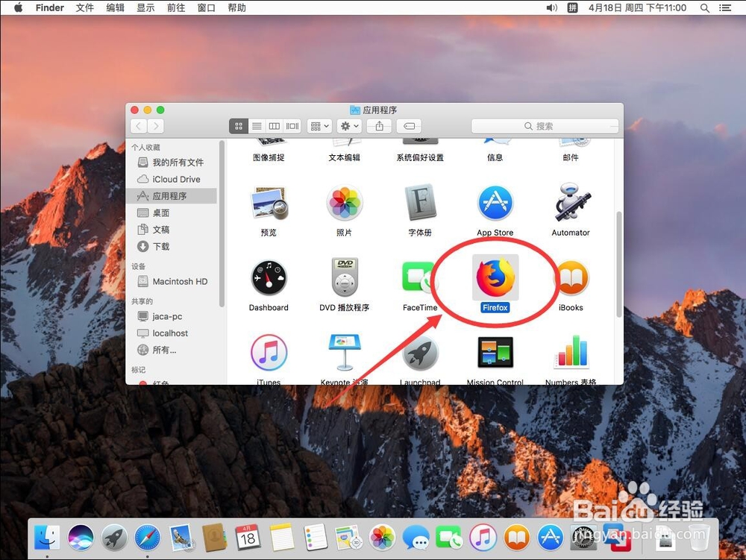Click the 文本编辑 label

pos(345,157)
